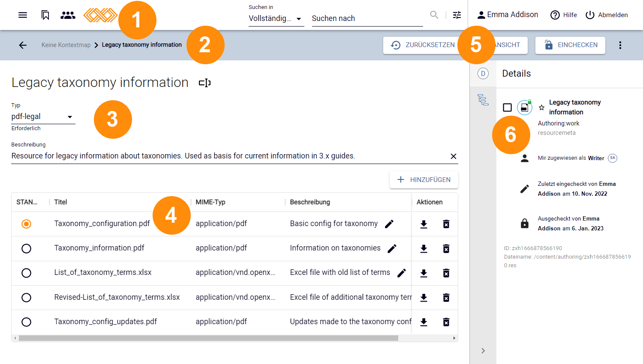643x364 pixels.
Task: Click EINCHECKEN button
Action: point(570,45)
